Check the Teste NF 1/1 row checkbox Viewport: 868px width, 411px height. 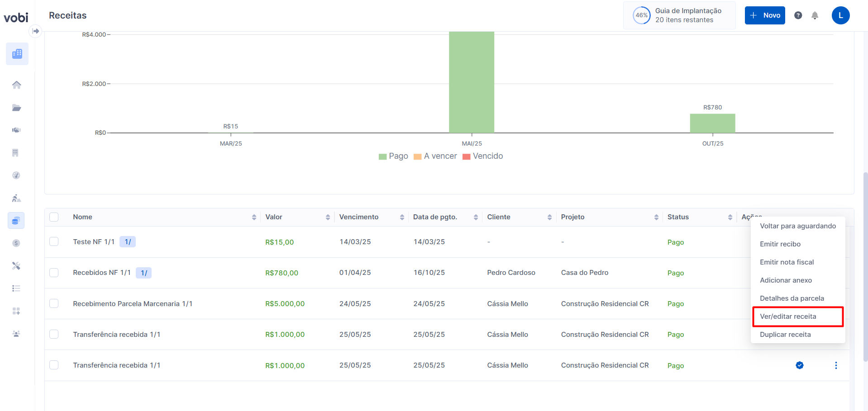(54, 241)
